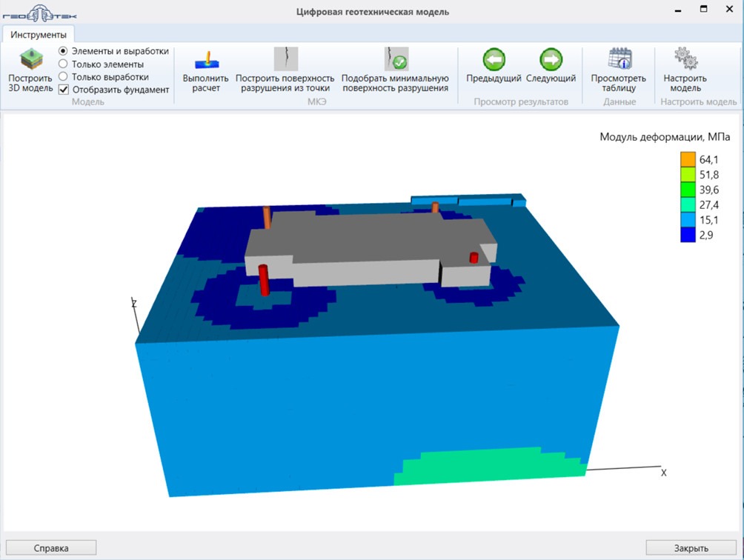The image size is (744, 560).
Task: Click the dark blue 2,9 legend swatch
Action: coord(688,235)
